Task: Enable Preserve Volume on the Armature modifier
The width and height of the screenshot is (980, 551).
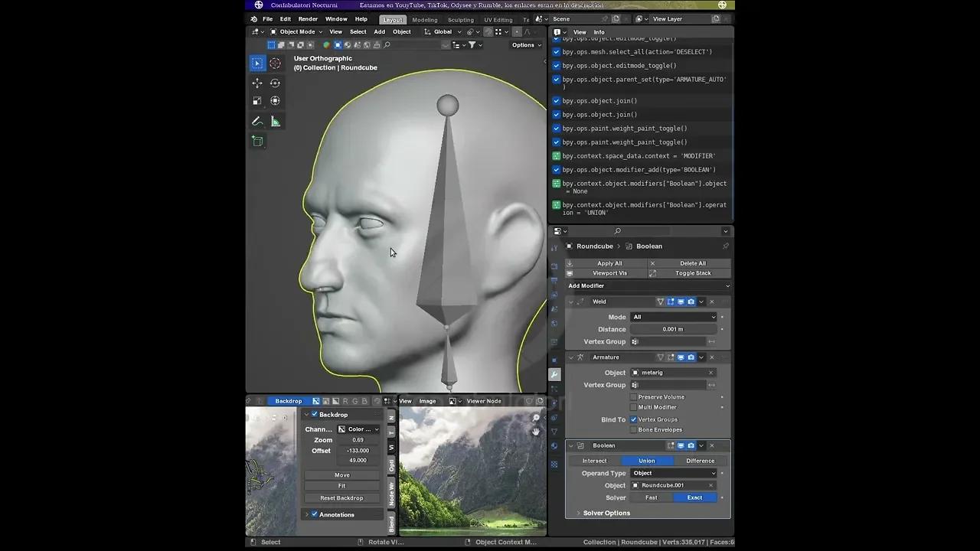Action: pyautogui.click(x=632, y=396)
